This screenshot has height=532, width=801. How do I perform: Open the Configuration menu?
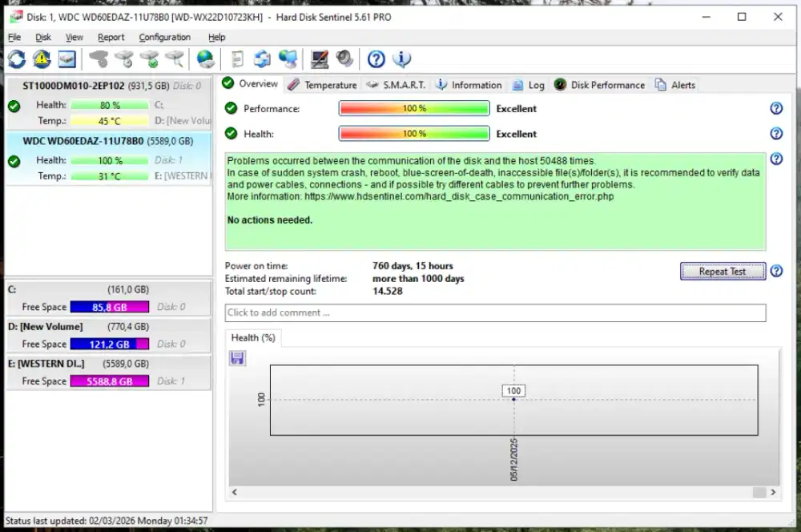pos(164,37)
